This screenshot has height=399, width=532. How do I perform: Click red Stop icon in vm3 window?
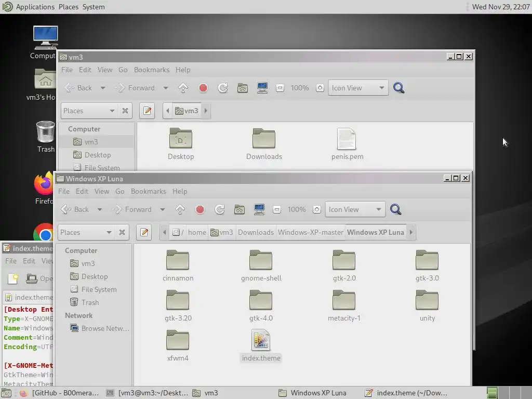[203, 88]
